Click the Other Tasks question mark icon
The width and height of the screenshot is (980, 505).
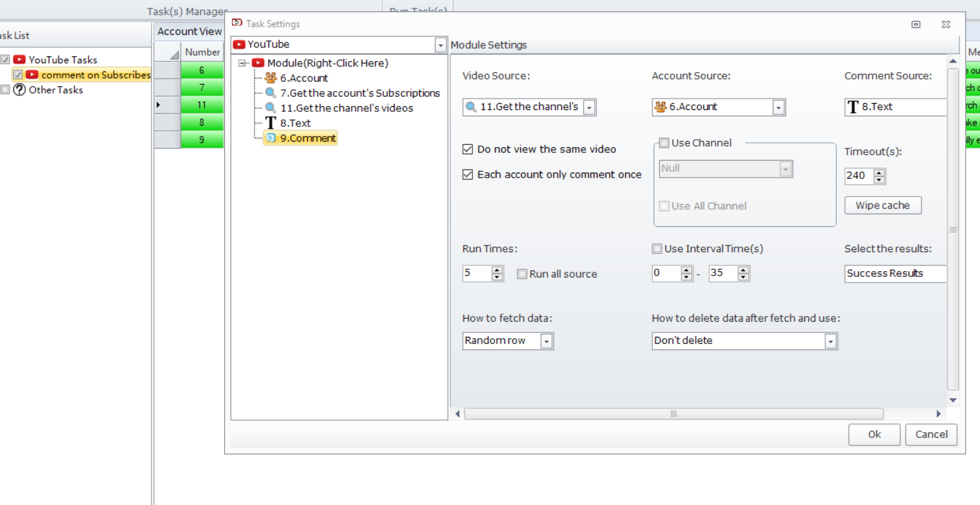click(x=20, y=90)
